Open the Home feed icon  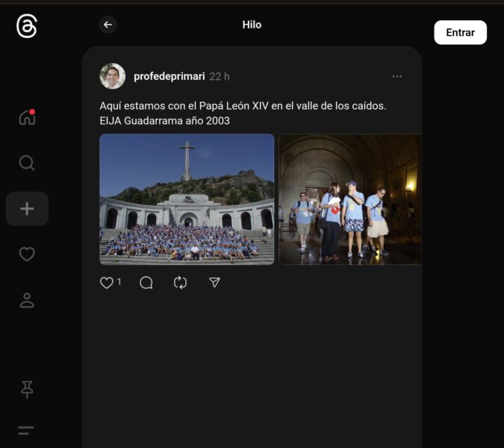coord(27,117)
